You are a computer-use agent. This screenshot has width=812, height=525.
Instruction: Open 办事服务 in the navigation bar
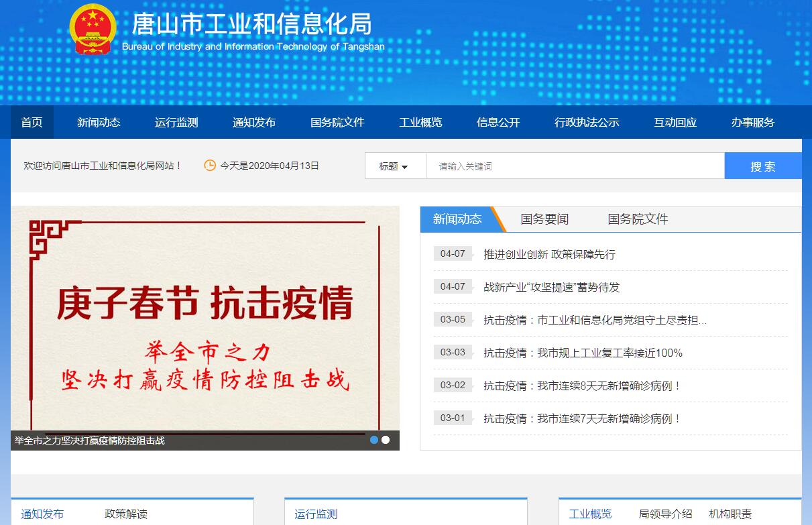tap(752, 122)
